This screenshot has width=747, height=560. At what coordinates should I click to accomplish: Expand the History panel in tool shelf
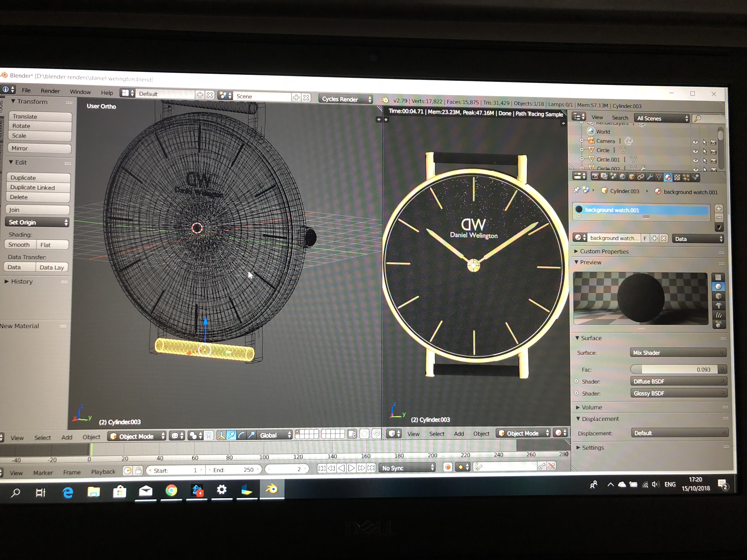click(x=19, y=281)
